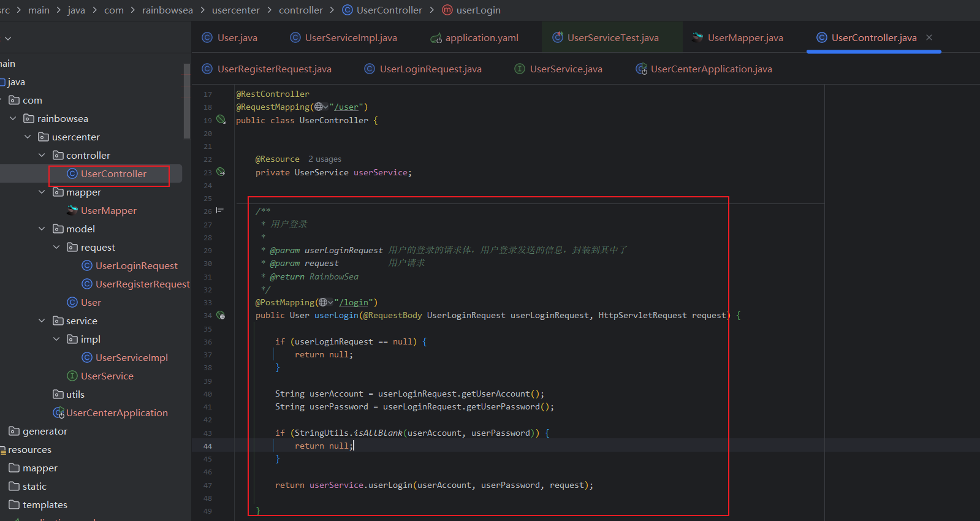980x521 pixels.
Task: Switch to the UserServiceTest.java tab
Action: pyautogui.click(x=612, y=38)
